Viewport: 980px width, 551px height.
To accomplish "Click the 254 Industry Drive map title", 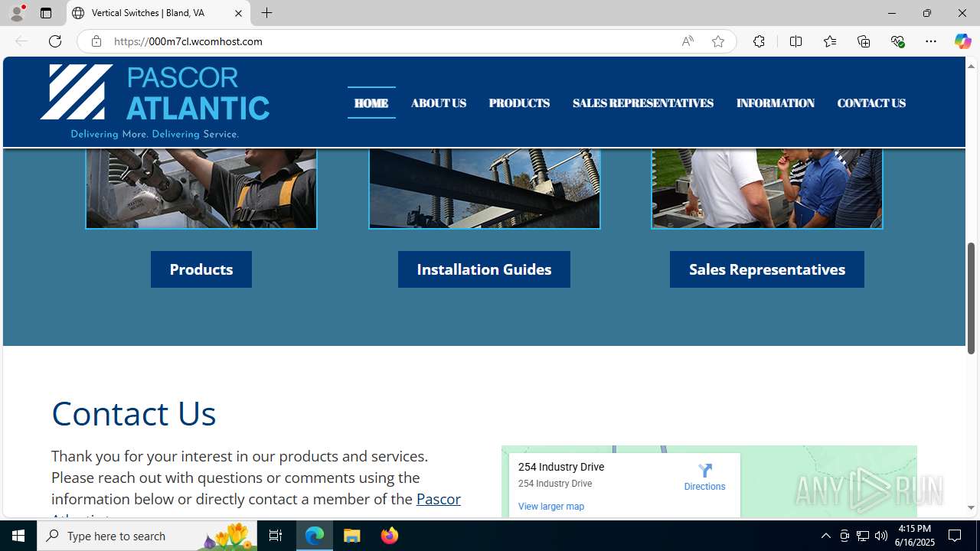I will (x=561, y=467).
